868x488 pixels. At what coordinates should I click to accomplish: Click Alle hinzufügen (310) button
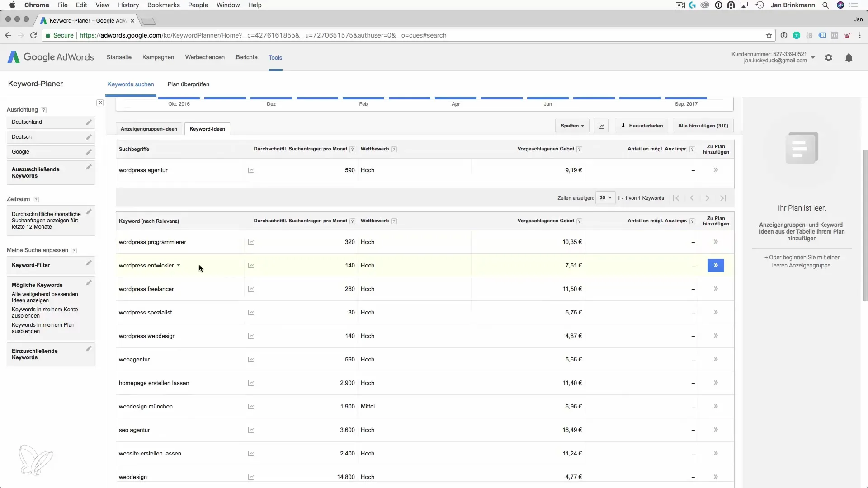(x=703, y=126)
